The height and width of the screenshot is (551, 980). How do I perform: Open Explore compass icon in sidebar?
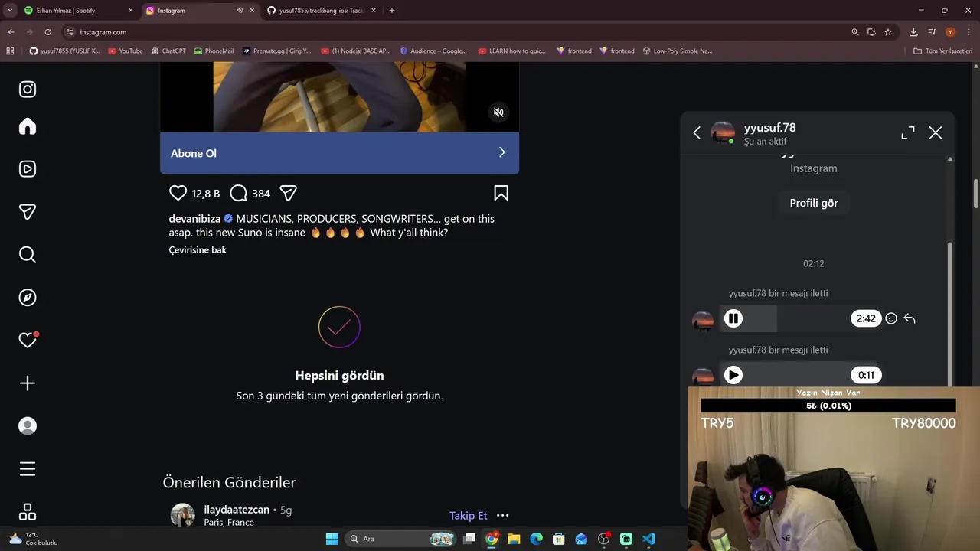click(x=28, y=298)
